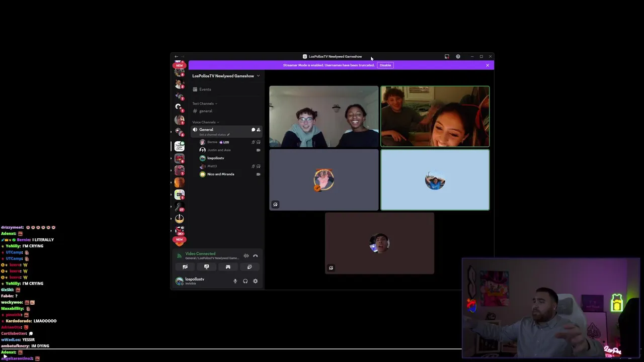Go back with the Discord back arrow

[x=176, y=57]
